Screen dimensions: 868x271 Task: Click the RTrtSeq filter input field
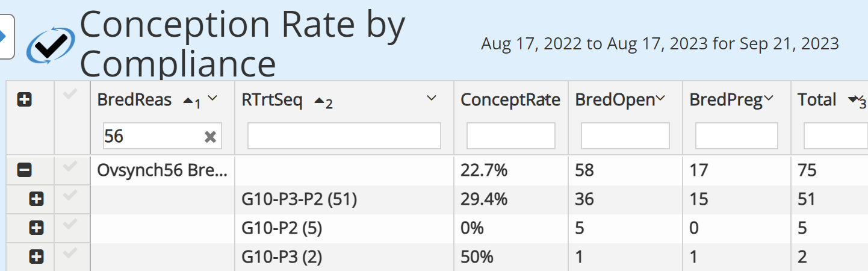point(344,136)
